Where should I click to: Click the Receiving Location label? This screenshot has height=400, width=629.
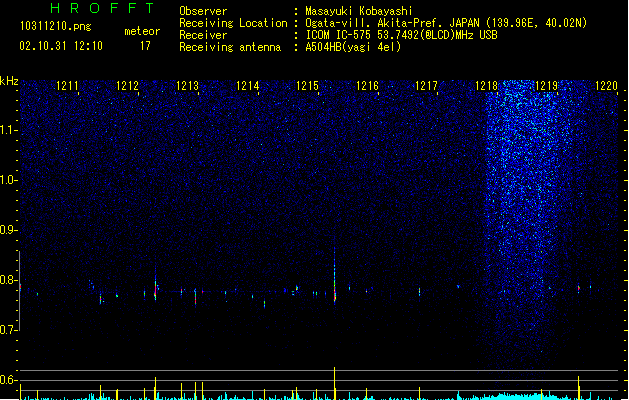click(233, 23)
